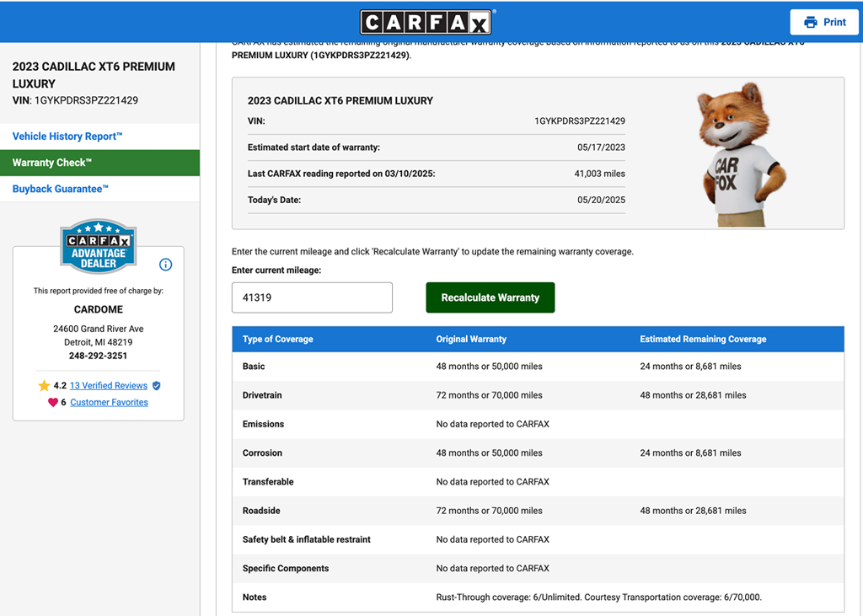Click the CARFAX logo in header
Image resolution: width=863 pixels, height=616 pixels.
point(427,22)
